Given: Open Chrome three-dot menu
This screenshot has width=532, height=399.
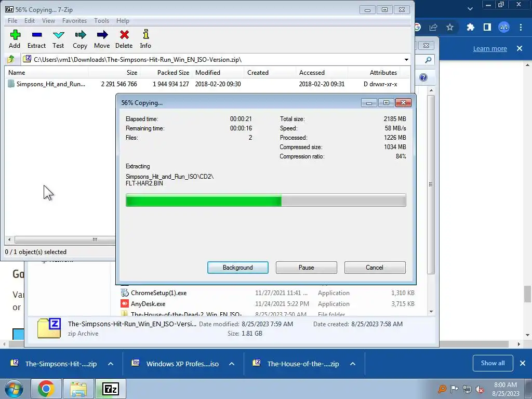Looking at the screenshot, I should (521, 27).
